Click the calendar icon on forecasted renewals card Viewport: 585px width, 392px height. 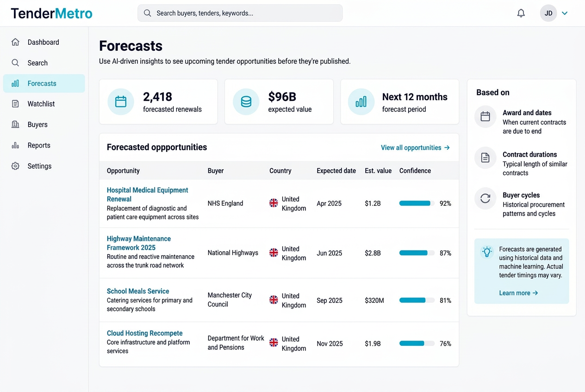click(x=121, y=102)
